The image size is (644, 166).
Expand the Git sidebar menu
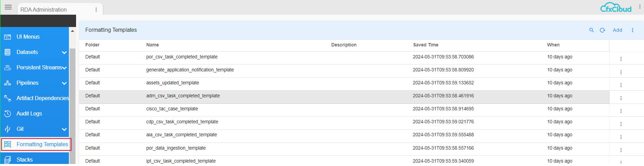click(x=64, y=129)
